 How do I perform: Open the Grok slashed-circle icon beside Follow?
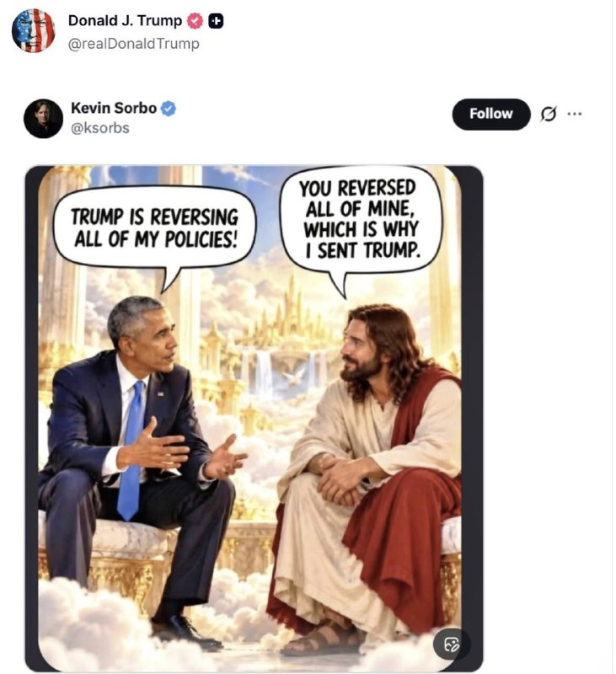(548, 114)
